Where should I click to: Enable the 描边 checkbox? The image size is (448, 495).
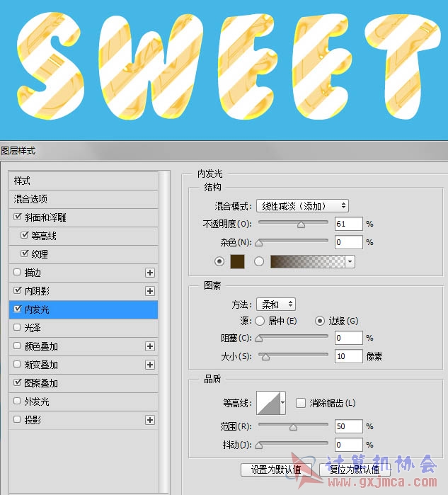18,272
